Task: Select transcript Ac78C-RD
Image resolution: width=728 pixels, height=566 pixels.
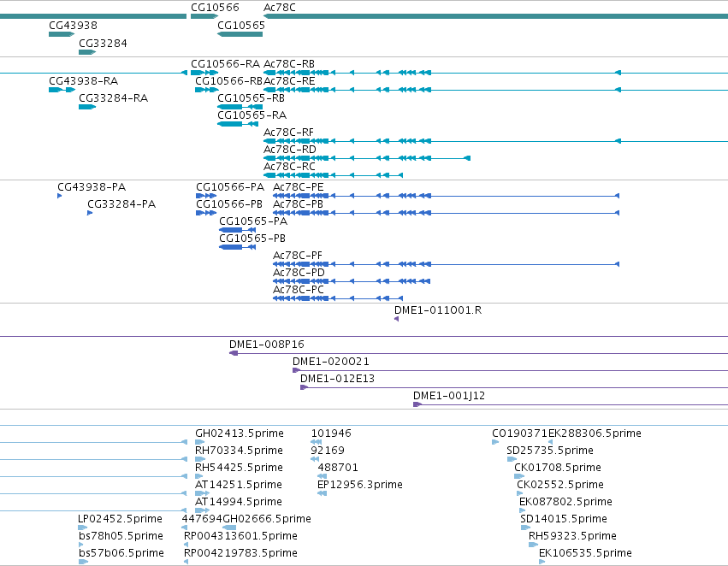Action: click(x=290, y=150)
